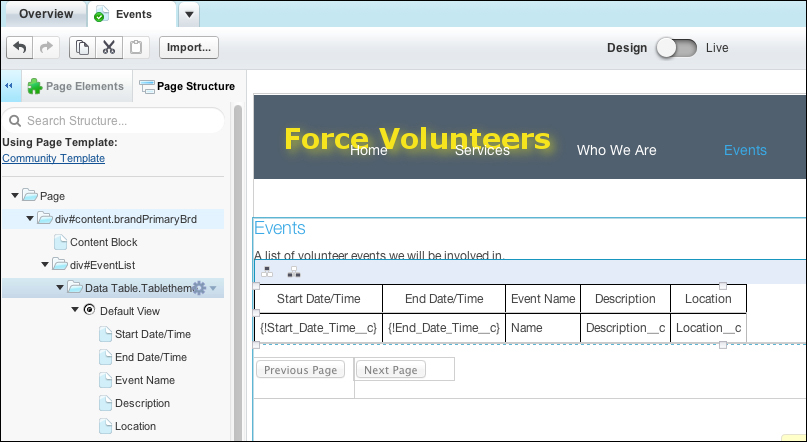This screenshot has height=442, width=807.
Task: Select the Default View radio button
Action: [89, 311]
